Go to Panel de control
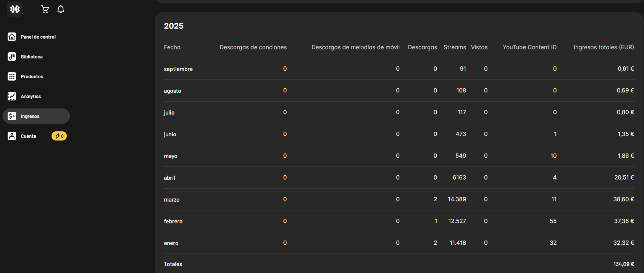This screenshot has height=273, width=644. (x=38, y=37)
